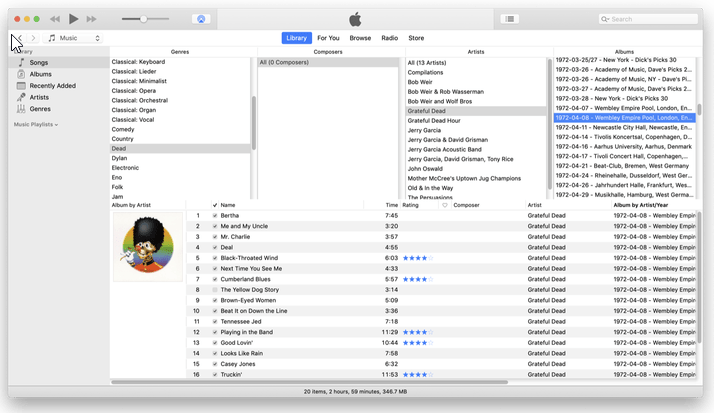Click the star rating of Playing in the Band

click(418, 332)
